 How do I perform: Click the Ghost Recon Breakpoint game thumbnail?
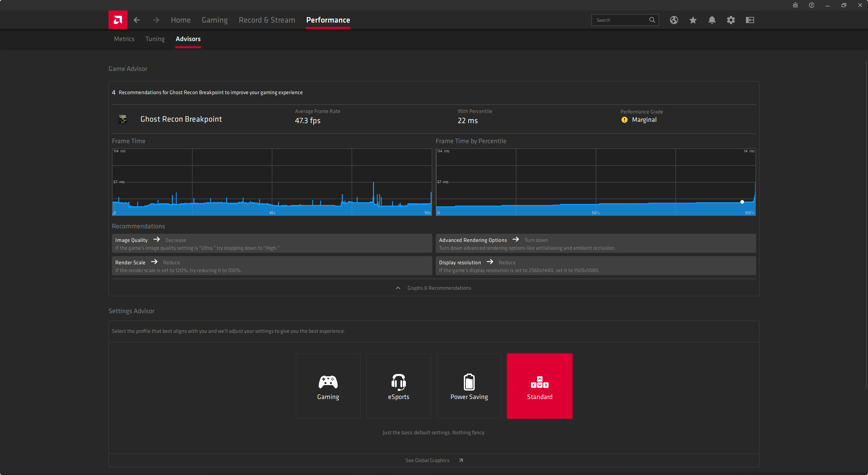pos(123,119)
